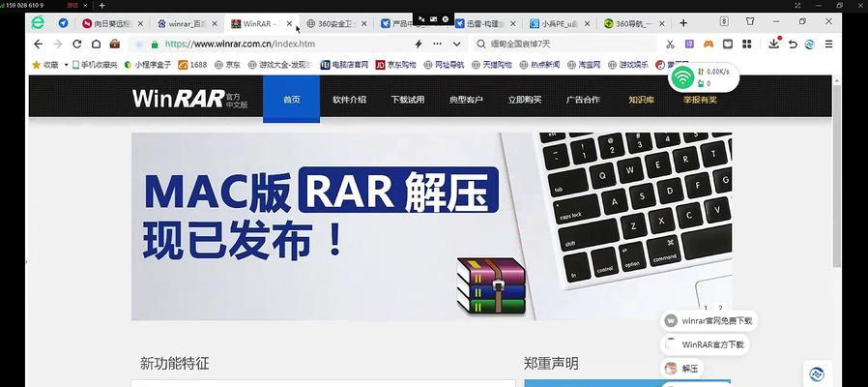
Task: Click the blue floating assistant icon at bottom right
Action: [x=817, y=373]
